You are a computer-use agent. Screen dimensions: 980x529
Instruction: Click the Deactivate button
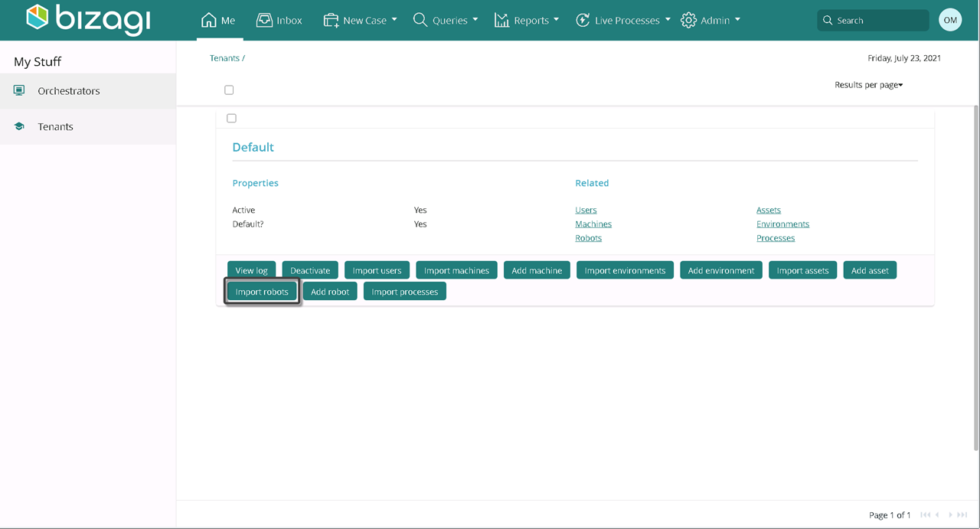pos(310,270)
